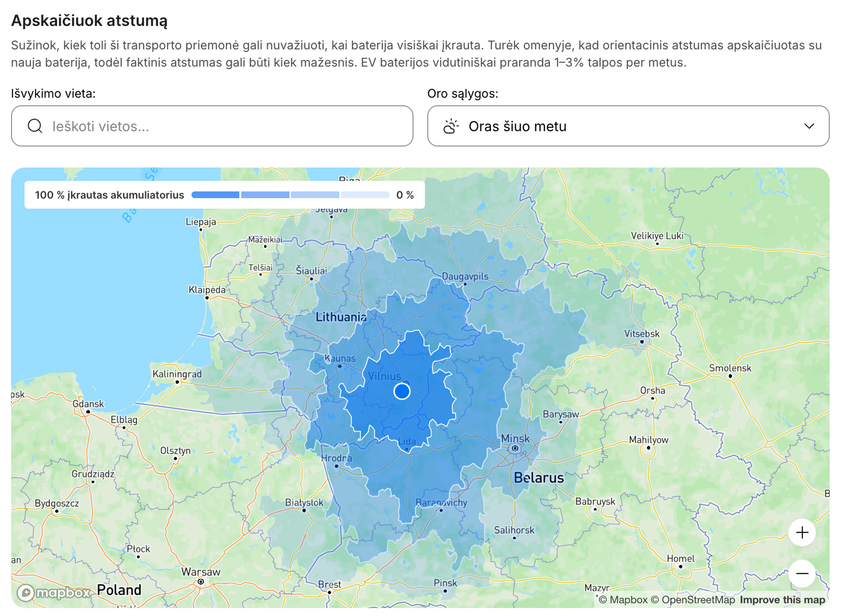Screen dimensions: 842x616
Task: Click the "Brest" city label
Action: 329,584
